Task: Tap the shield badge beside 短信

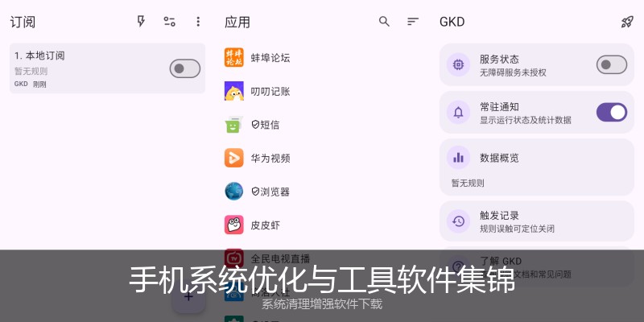Action: pos(255,124)
